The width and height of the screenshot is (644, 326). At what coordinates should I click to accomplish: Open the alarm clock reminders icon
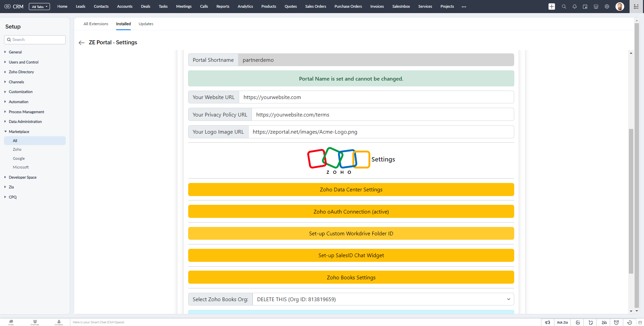click(x=616, y=322)
